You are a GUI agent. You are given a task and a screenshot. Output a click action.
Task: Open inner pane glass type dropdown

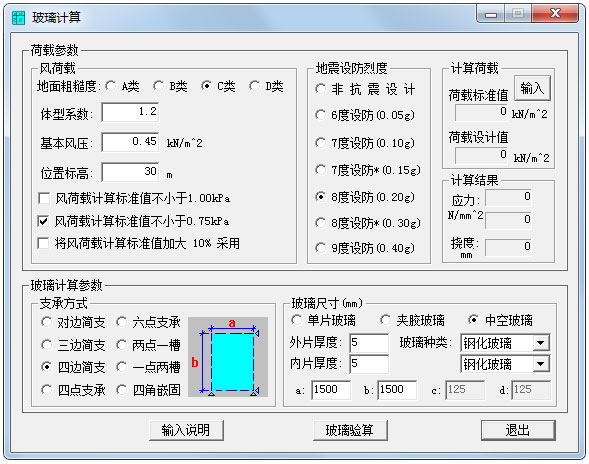pos(541,364)
